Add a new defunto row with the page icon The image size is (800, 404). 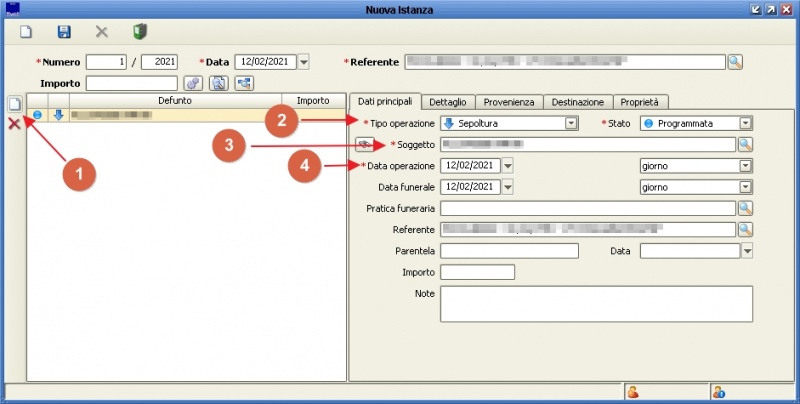tap(14, 103)
